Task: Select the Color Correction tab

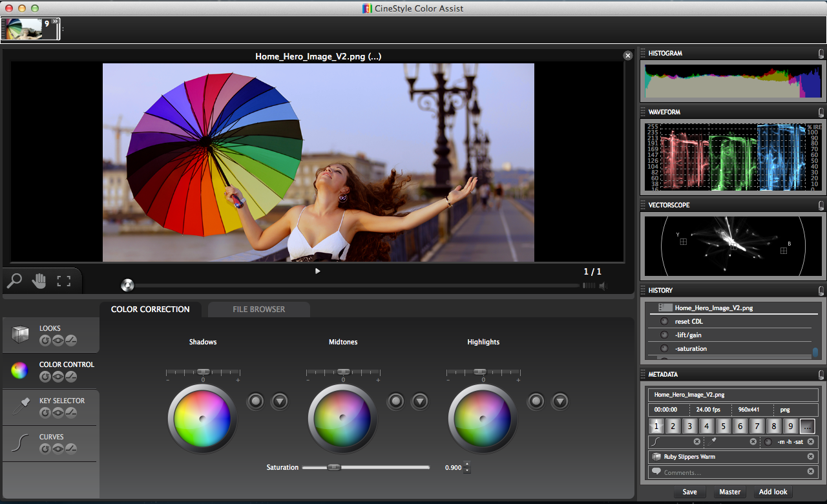Action: pyautogui.click(x=150, y=310)
